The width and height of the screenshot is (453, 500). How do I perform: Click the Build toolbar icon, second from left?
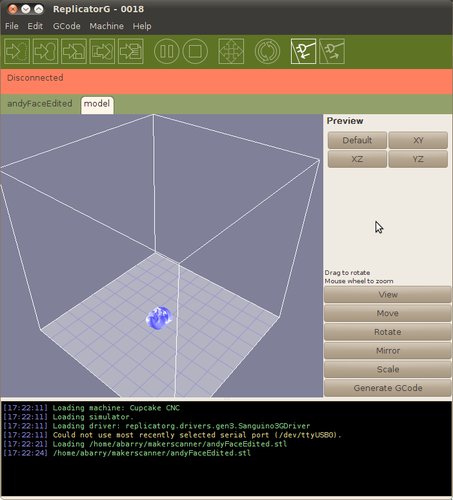45,51
